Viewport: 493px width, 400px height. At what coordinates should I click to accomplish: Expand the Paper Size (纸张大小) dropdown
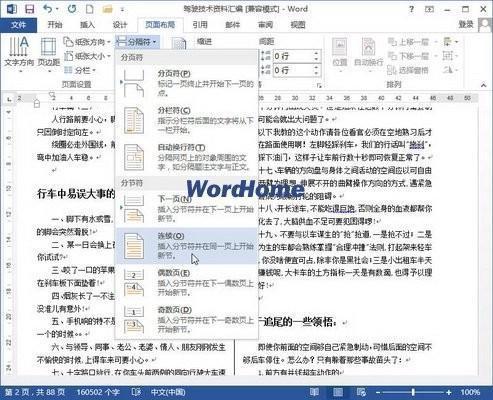pos(87,56)
